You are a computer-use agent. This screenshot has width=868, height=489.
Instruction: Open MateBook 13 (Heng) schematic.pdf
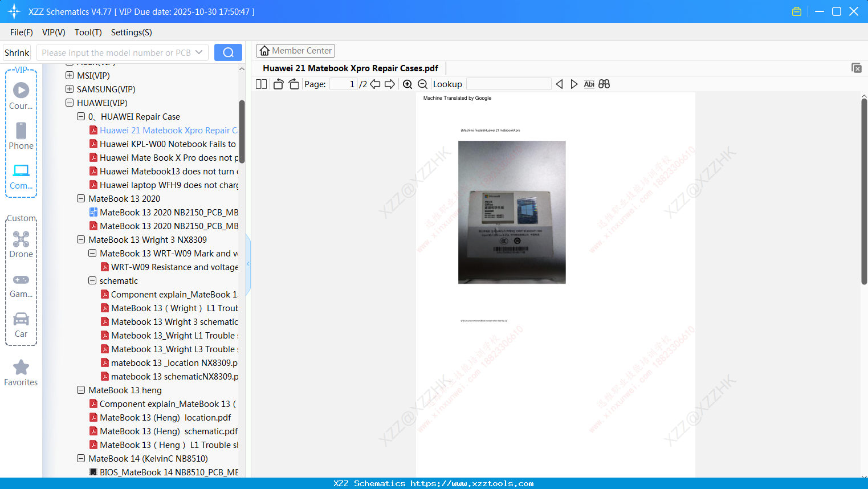[x=164, y=431]
